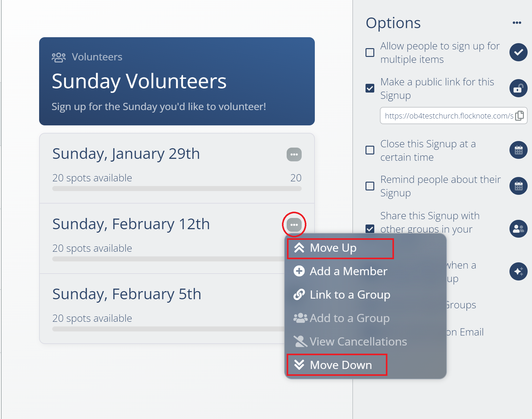Click the calendar icon beside reminder option
The width and height of the screenshot is (532, 419).
pos(518,186)
